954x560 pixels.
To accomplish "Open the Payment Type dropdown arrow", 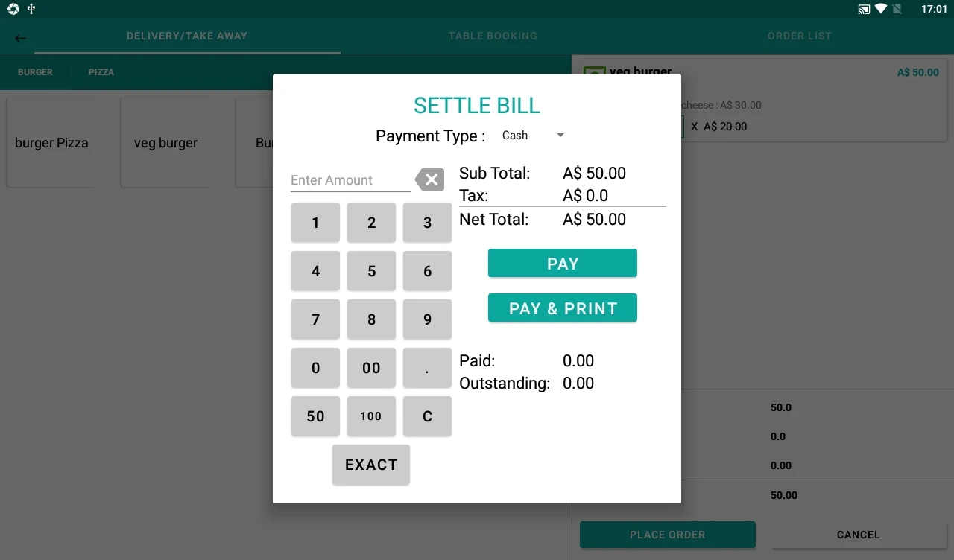I will coord(560,136).
